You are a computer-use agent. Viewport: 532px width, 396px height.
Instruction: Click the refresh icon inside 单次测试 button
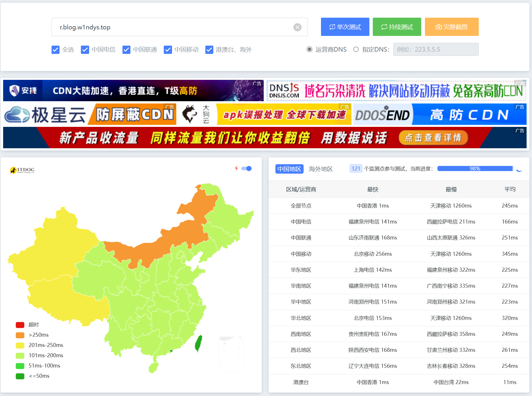(332, 27)
